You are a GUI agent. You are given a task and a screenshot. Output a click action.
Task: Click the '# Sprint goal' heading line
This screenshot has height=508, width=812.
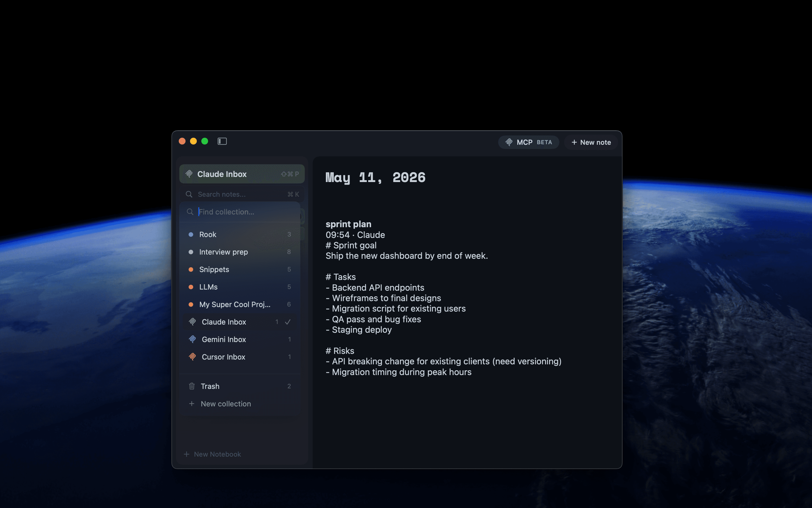coord(351,245)
